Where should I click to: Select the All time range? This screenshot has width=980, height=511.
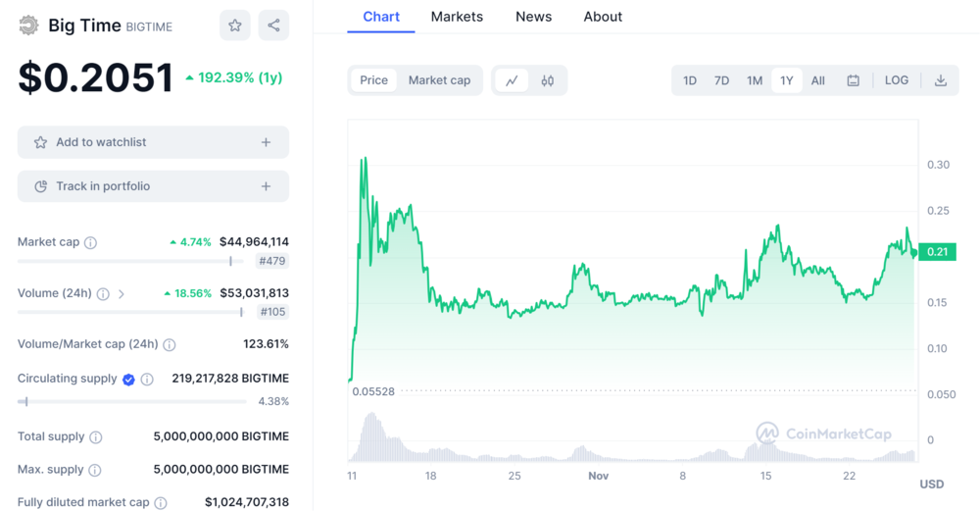click(817, 80)
